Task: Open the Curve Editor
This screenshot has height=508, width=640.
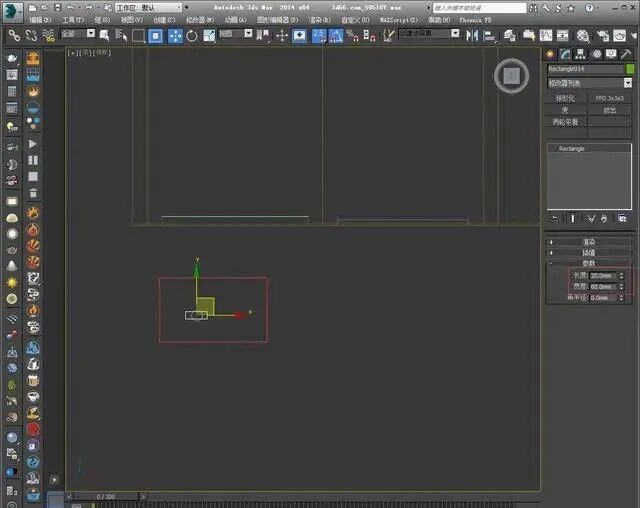Action: point(546,36)
